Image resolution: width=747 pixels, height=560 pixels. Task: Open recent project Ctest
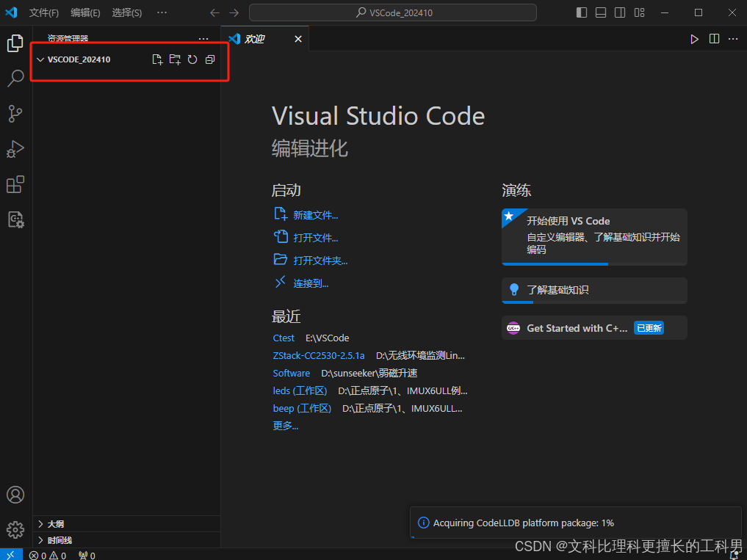(284, 338)
